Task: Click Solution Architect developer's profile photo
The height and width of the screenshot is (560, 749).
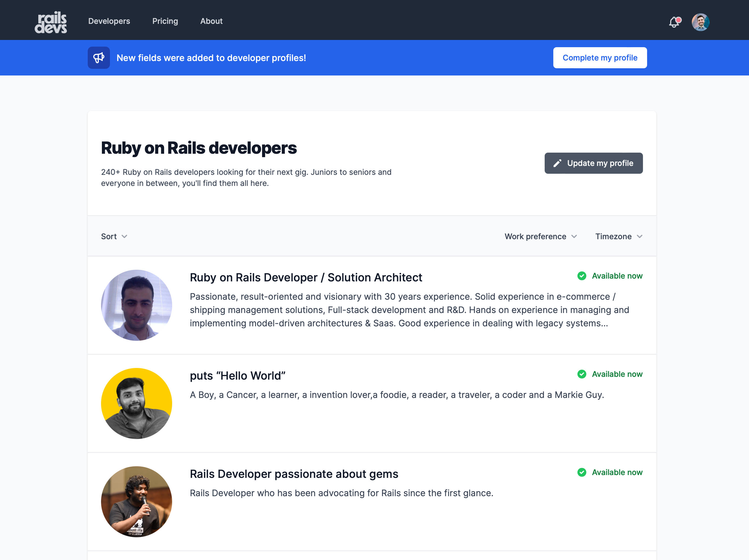Action: [137, 305]
